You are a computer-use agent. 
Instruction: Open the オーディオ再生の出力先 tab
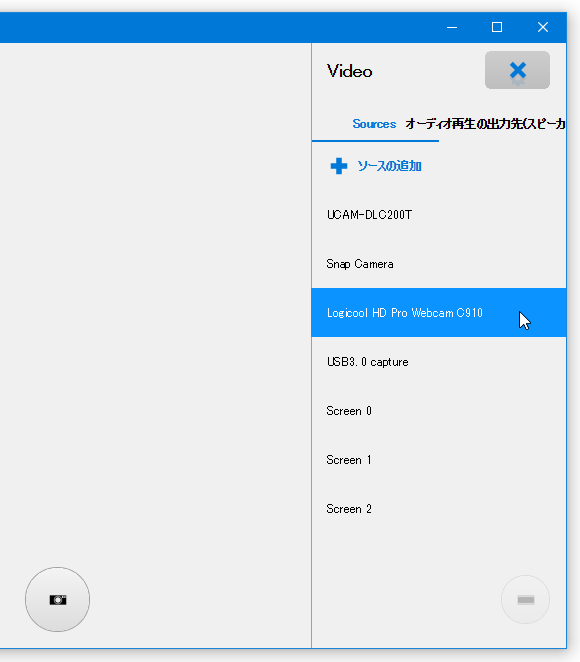(x=485, y=124)
